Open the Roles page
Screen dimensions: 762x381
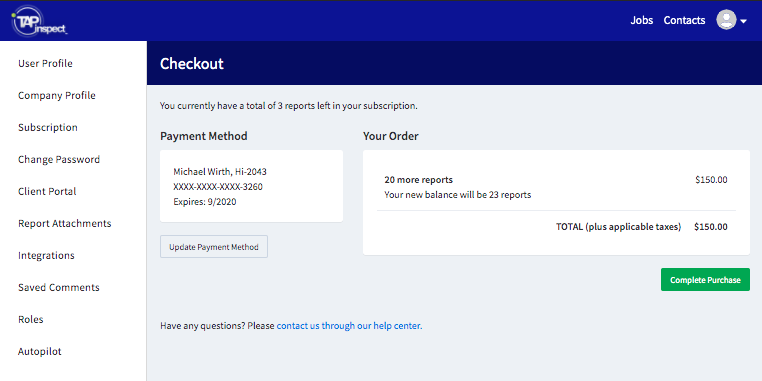(31, 320)
